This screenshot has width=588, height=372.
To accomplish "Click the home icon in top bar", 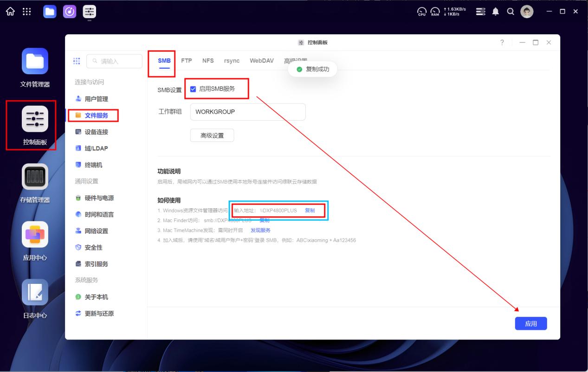I will 10,12.
